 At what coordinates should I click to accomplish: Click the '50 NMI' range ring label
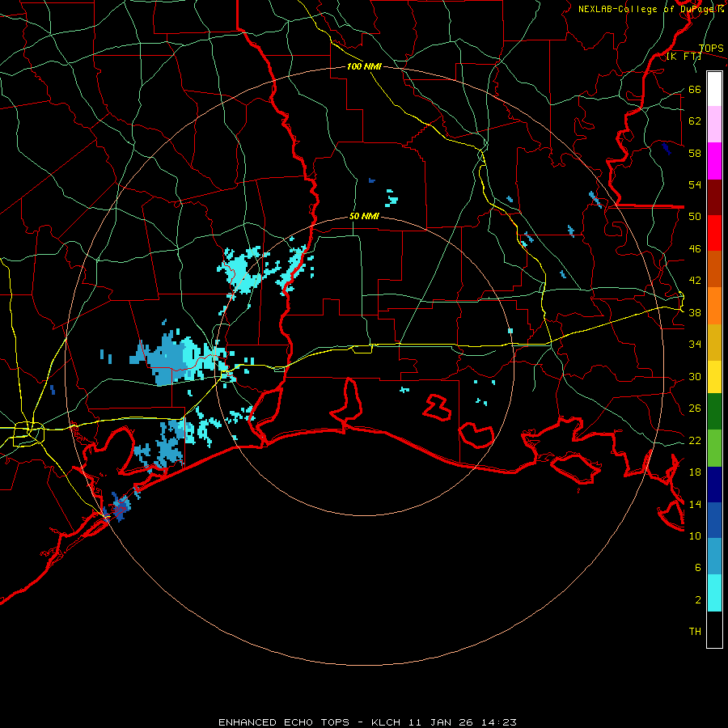(364, 216)
